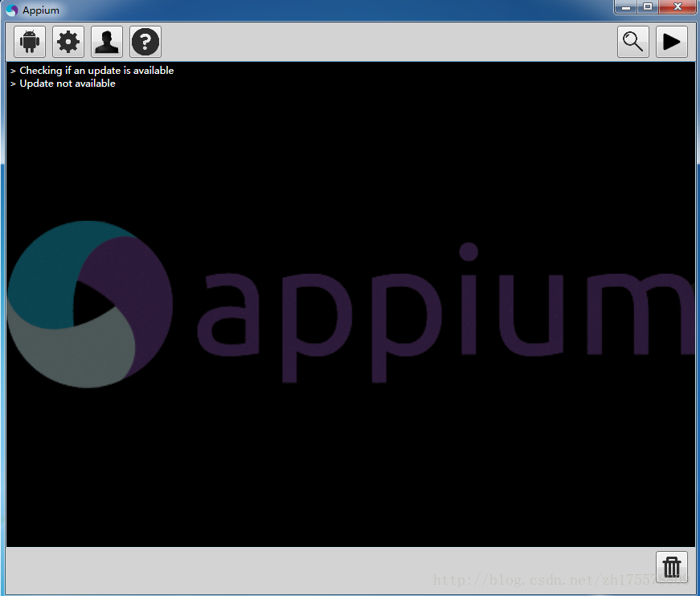Click the Appium logo in title bar

[12, 10]
